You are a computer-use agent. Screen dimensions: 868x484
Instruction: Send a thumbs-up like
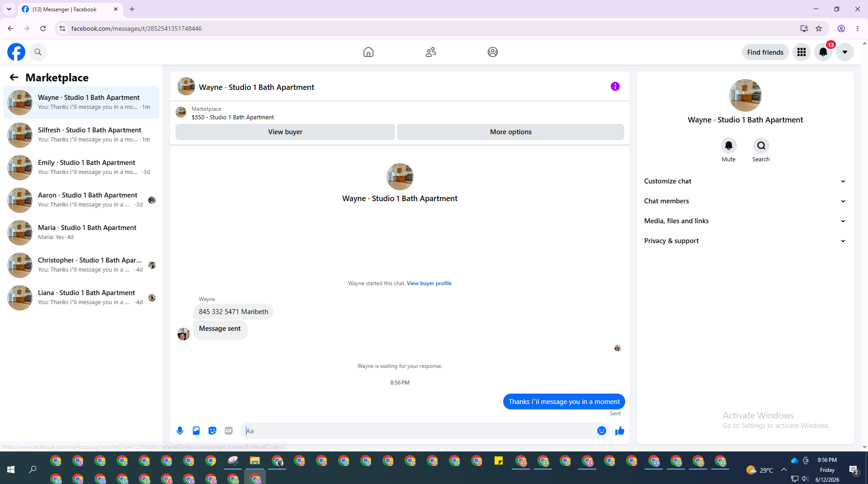coord(619,431)
